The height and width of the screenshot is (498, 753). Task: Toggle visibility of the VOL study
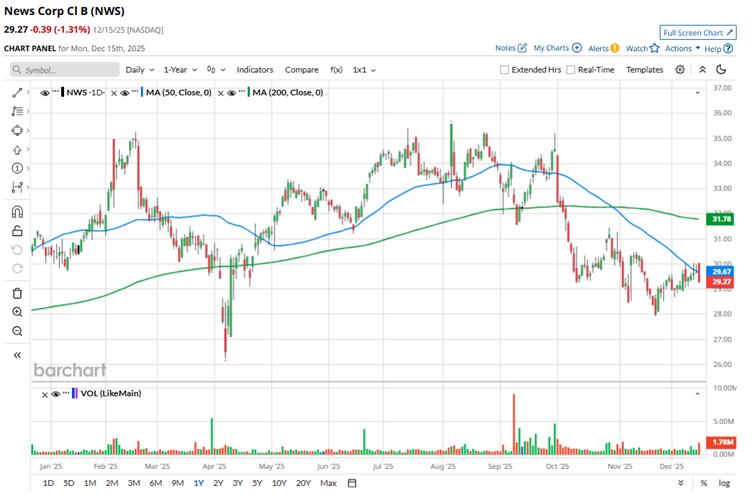[55, 394]
